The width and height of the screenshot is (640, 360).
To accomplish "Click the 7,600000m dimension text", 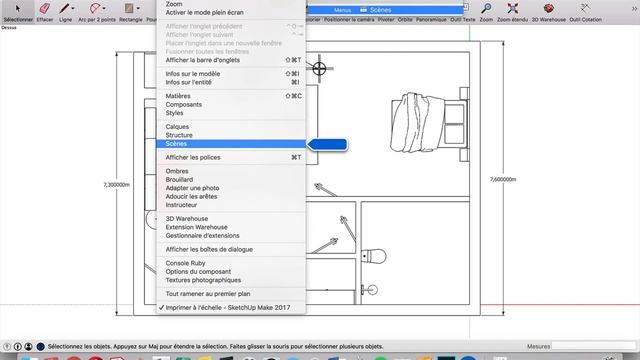I will coord(503,179).
